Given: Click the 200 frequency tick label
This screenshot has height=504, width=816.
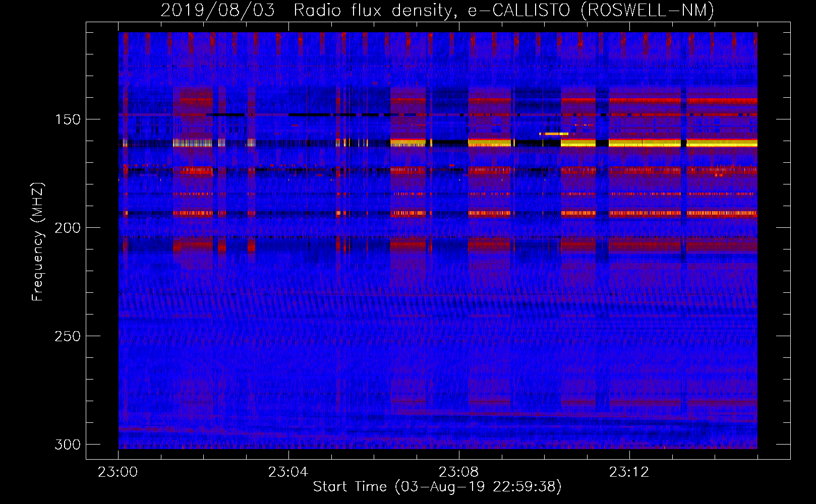Looking at the screenshot, I should (67, 228).
